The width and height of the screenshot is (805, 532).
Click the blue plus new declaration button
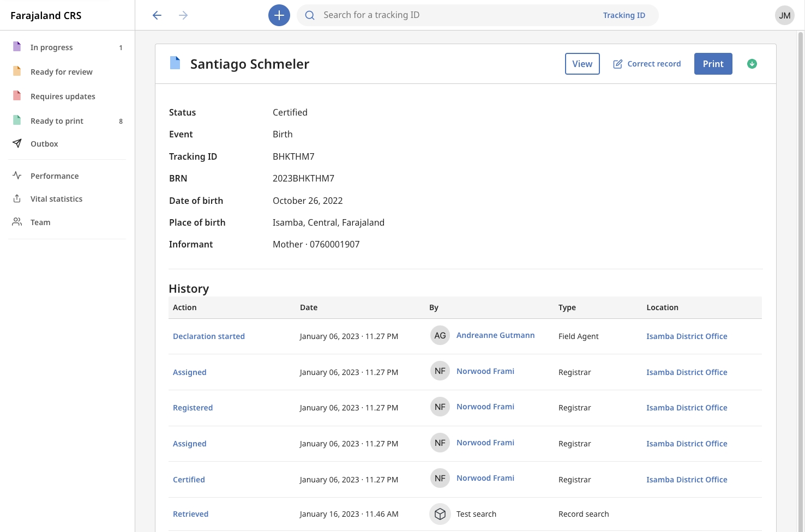pos(279,15)
